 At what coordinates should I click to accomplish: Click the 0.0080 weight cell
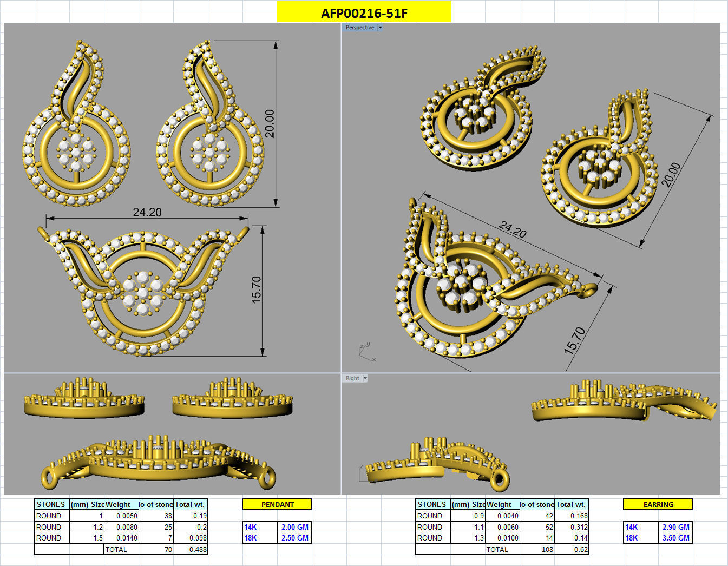(x=121, y=527)
